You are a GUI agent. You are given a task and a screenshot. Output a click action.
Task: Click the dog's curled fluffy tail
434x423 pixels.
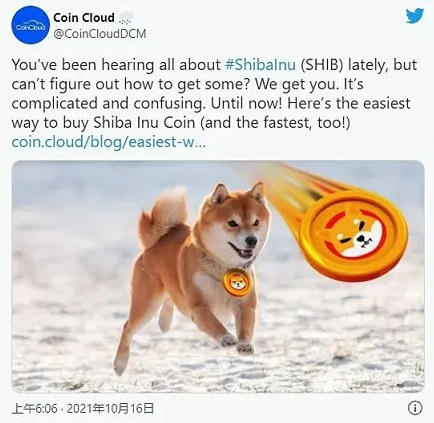(163, 217)
